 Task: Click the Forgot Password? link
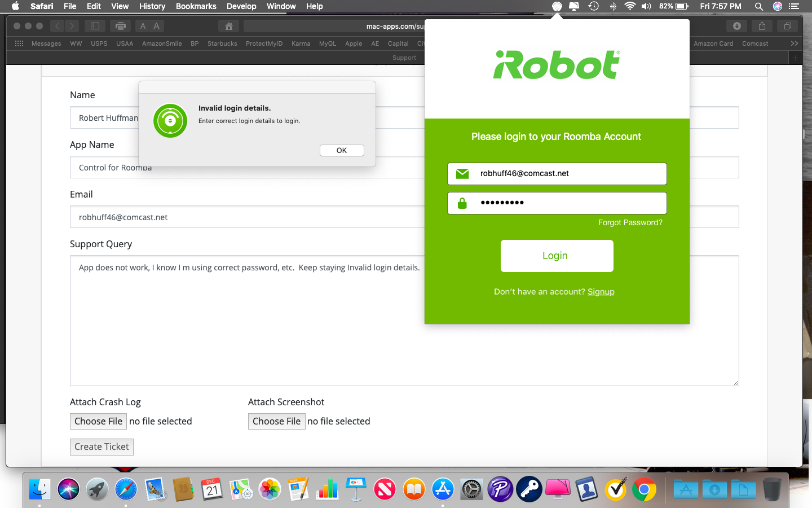point(630,222)
